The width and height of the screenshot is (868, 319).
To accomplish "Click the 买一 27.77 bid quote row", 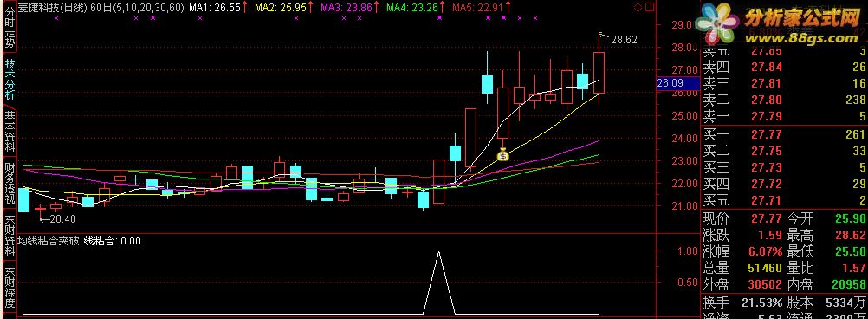I will tap(784, 134).
